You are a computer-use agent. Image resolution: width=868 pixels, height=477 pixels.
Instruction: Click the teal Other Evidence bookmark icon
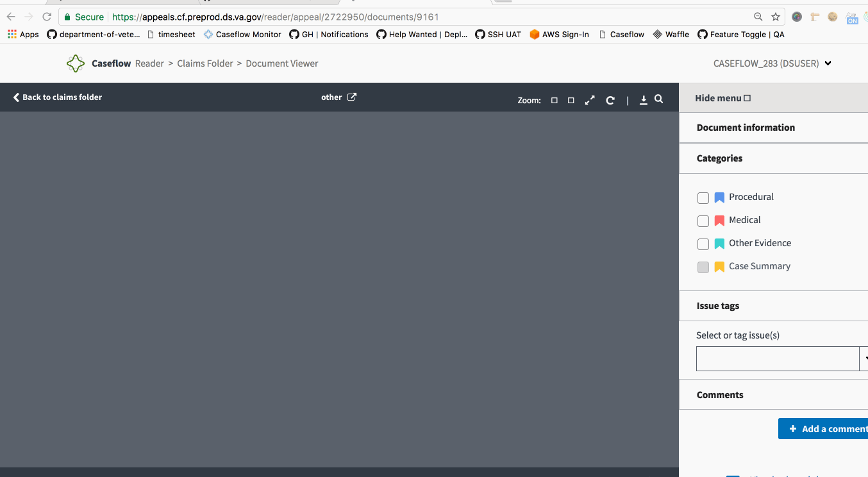(x=719, y=244)
